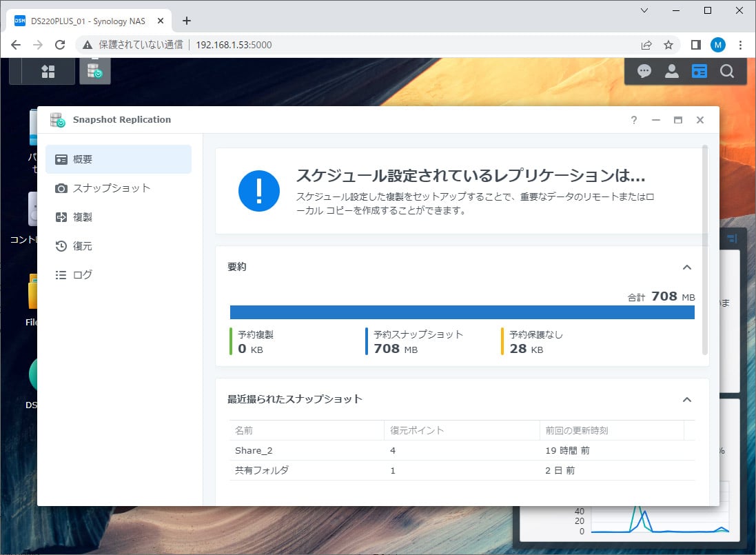Click the not-secure warning icon
The height and width of the screenshot is (555, 756).
(88, 45)
